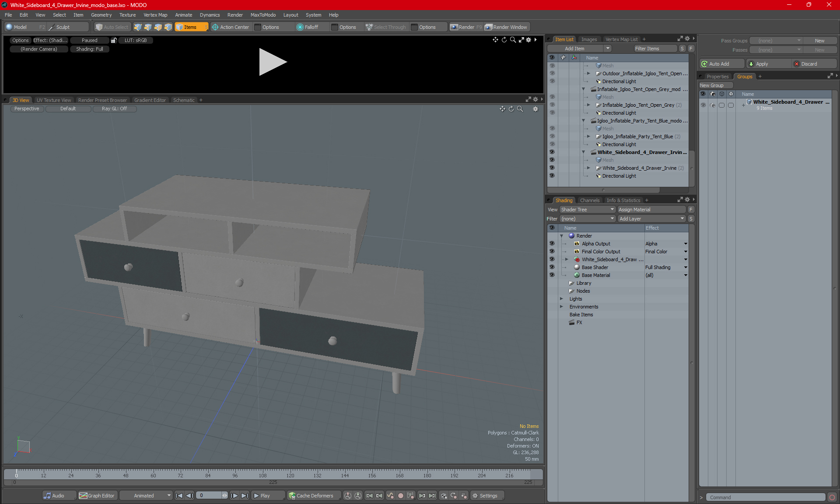This screenshot has height=504, width=840.
Task: Expand the Environments tree item
Action: tap(562, 307)
